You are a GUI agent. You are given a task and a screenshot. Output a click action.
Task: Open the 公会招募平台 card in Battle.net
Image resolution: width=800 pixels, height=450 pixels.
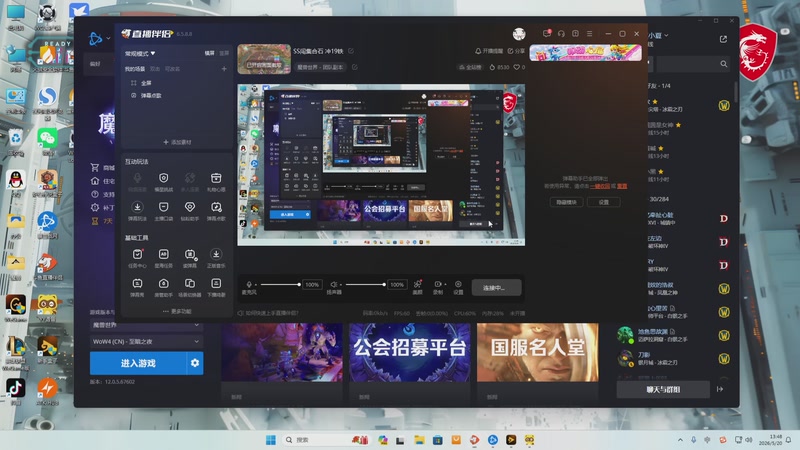click(x=410, y=352)
